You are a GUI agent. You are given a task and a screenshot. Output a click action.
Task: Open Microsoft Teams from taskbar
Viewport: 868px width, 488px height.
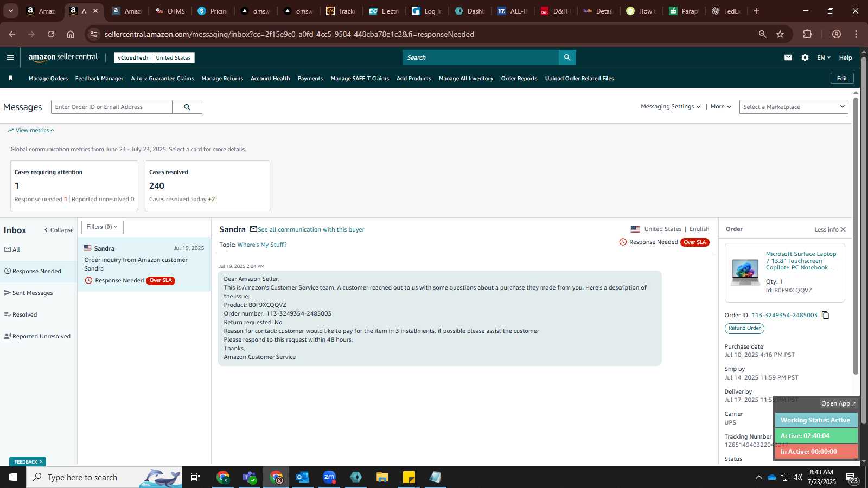click(250, 477)
